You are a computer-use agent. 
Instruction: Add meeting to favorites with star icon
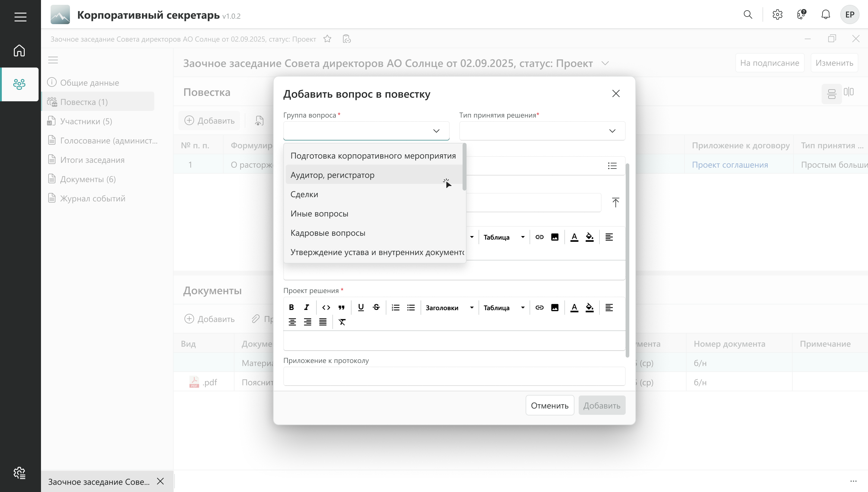pos(327,39)
